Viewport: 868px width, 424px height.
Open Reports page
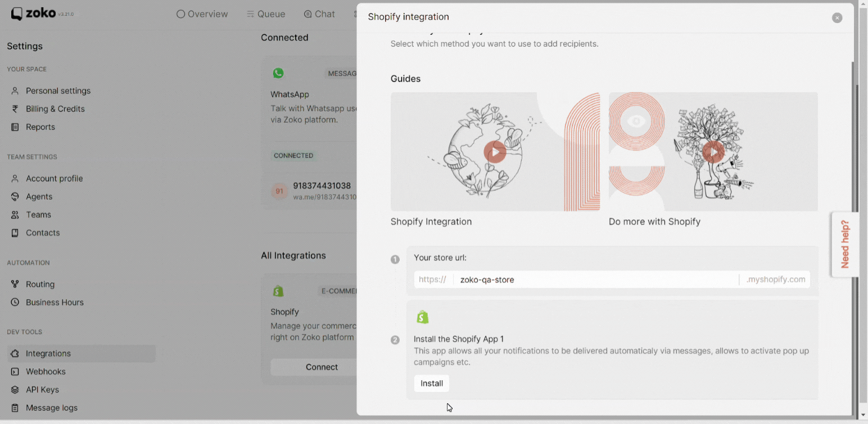[x=40, y=127]
